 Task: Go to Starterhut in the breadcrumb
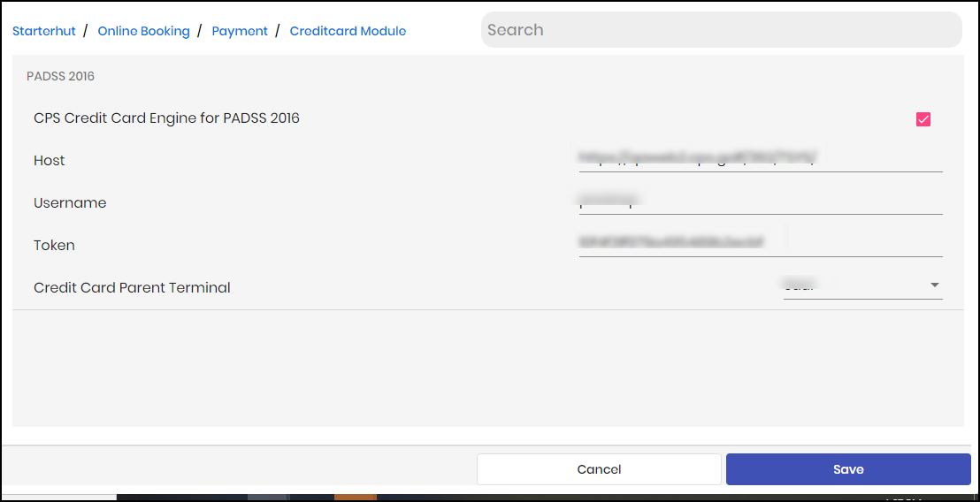pos(43,31)
